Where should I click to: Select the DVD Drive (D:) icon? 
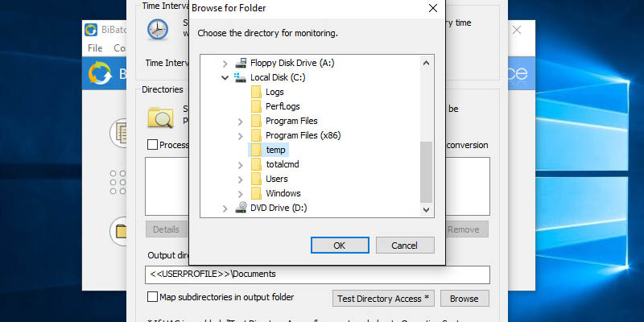[x=240, y=208]
